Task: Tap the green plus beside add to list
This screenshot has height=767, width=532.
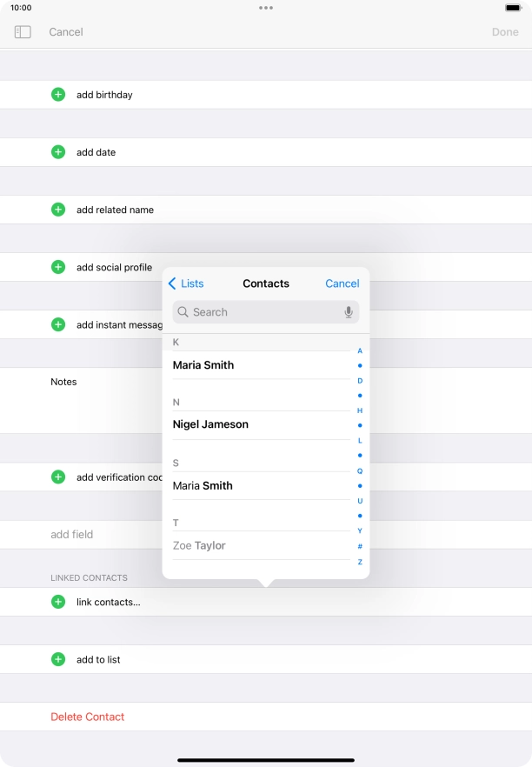Action: [x=58, y=659]
